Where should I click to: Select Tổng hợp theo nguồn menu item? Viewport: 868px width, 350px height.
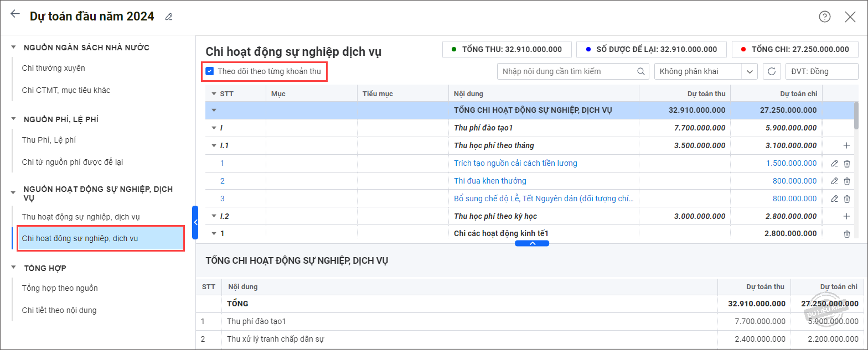click(60, 288)
